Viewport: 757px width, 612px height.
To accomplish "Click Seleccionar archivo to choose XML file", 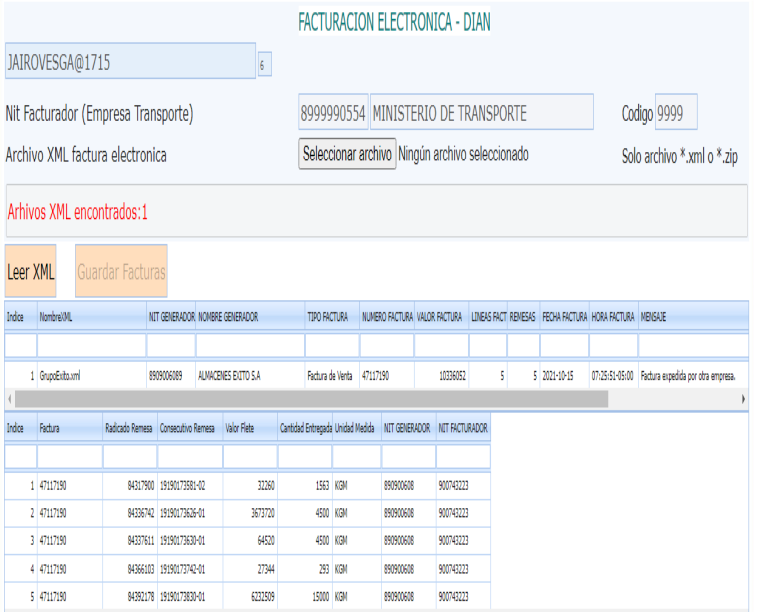I will (x=347, y=154).
